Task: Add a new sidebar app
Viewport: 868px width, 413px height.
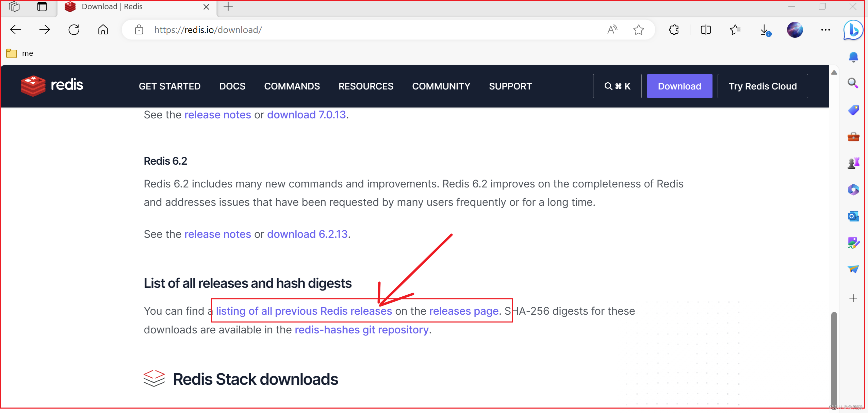Action: point(853,298)
